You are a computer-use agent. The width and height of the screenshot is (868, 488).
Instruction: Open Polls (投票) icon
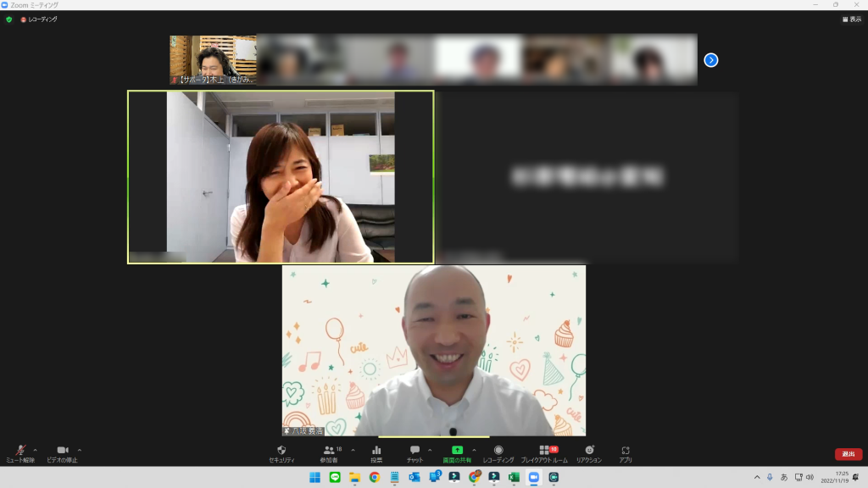click(376, 453)
